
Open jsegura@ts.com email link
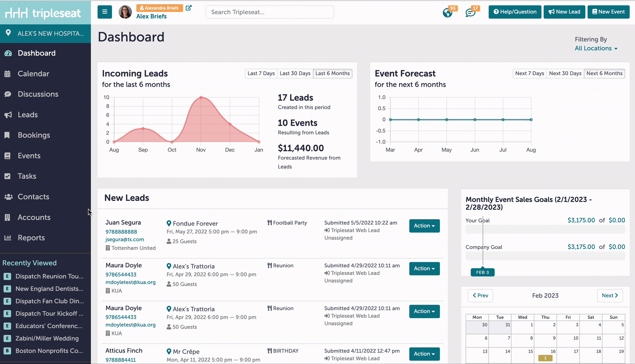click(125, 239)
